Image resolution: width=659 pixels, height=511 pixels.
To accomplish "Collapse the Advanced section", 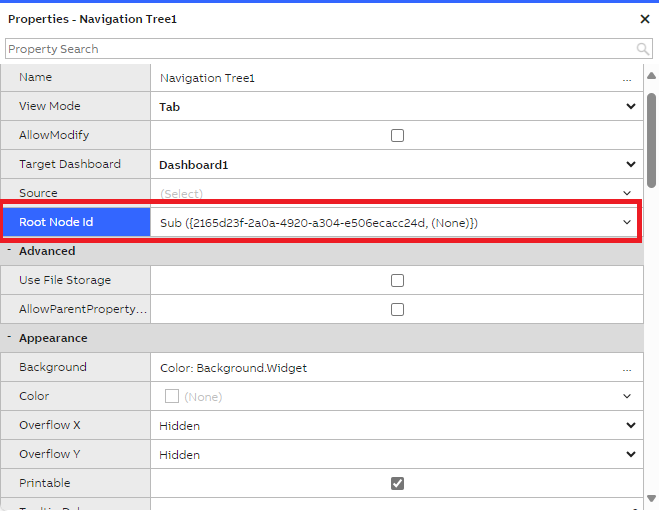I will tap(9, 250).
